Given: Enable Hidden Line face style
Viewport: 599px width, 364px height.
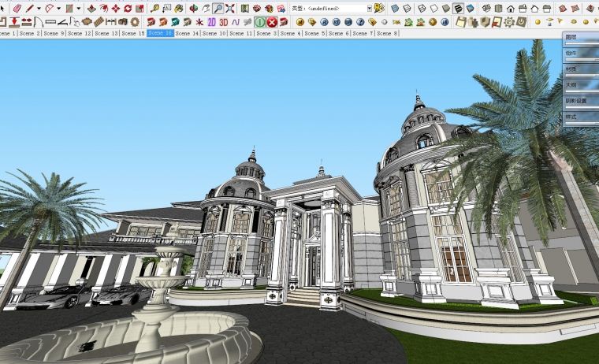Looking at the screenshot, I should pyautogui.click(x=434, y=8).
